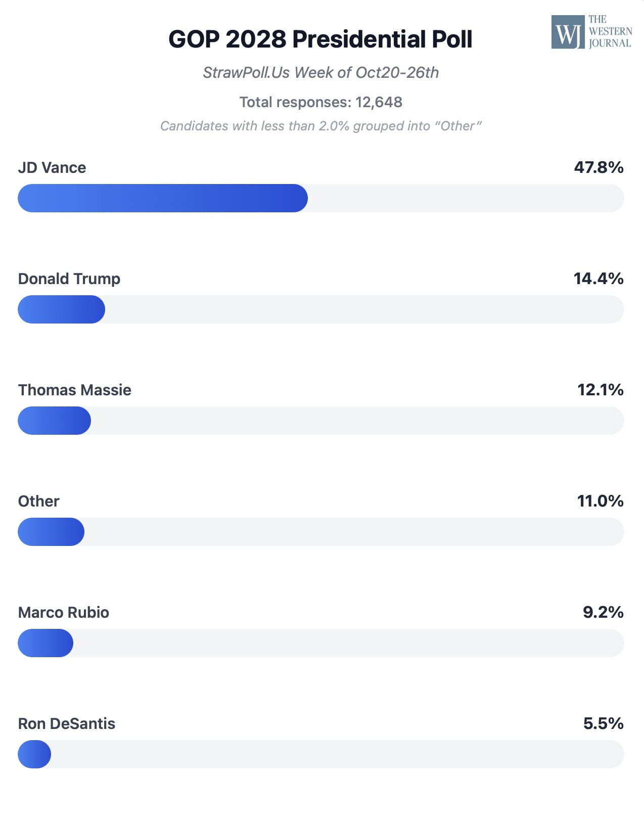Click the GOP 2028 Presidential Poll title

pos(320,39)
